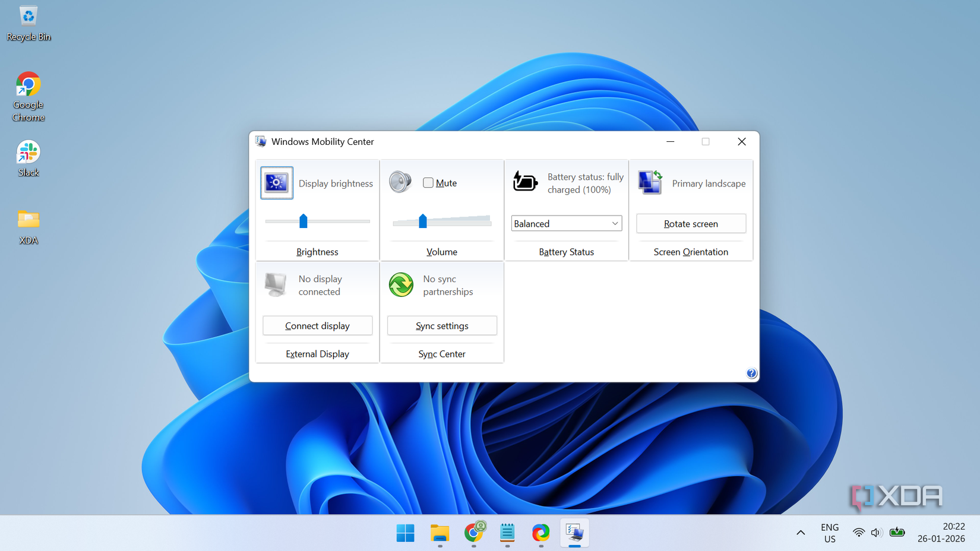Viewport: 980px width, 551px height.
Task: Open Recycle Bin desktop icon
Action: [29, 24]
